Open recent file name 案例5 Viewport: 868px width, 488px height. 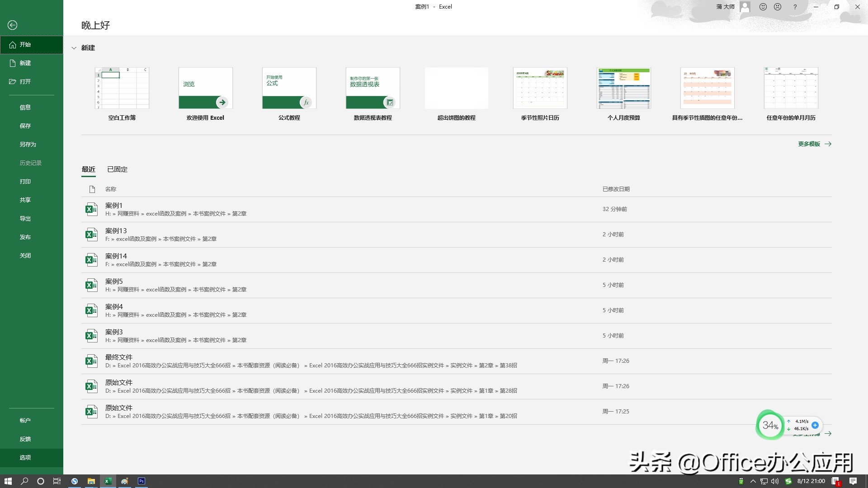pyautogui.click(x=114, y=282)
